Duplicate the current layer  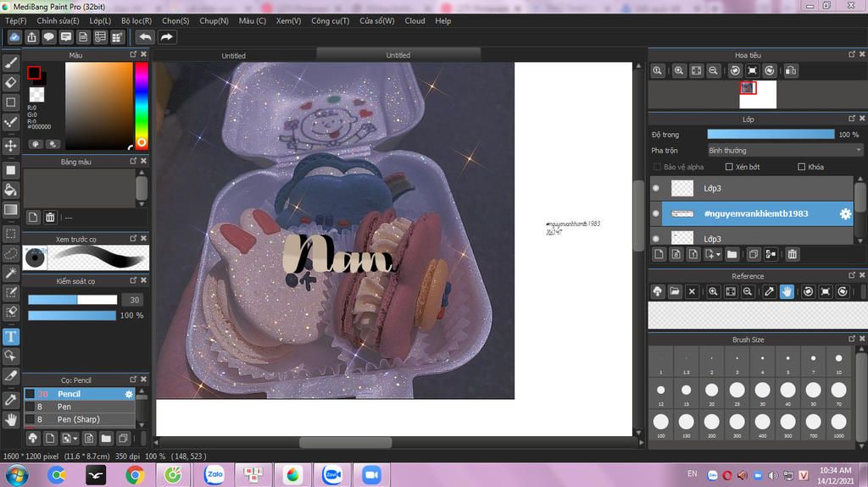[753, 254]
